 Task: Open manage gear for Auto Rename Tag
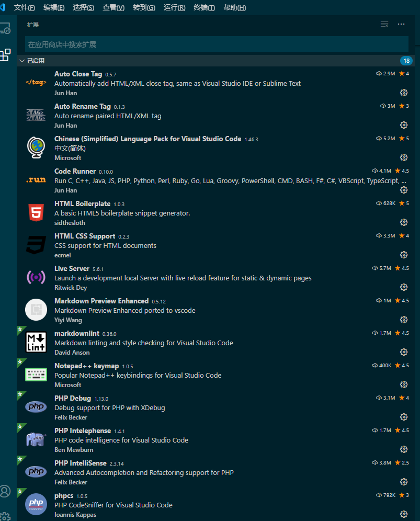click(x=404, y=125)
